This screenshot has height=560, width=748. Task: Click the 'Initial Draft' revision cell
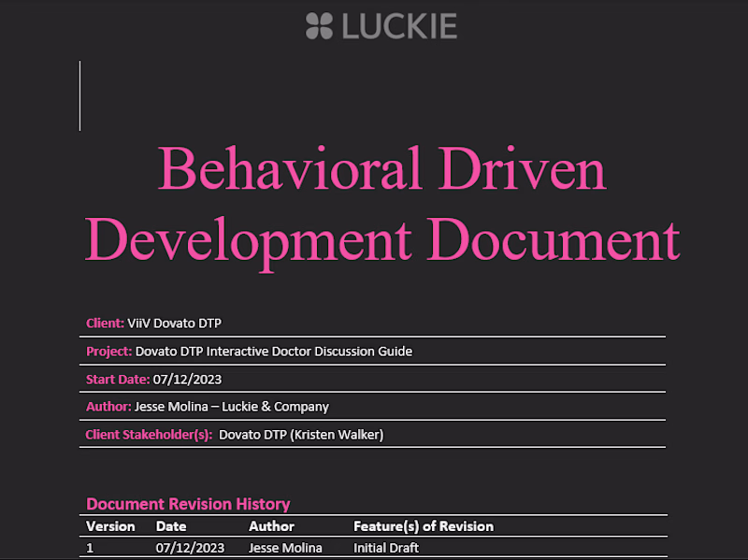click(386, 548)
